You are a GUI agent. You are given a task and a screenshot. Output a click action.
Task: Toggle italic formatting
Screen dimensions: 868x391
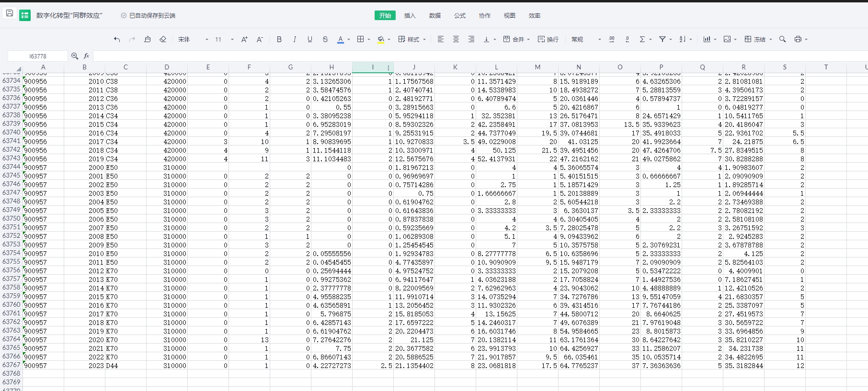295,39
